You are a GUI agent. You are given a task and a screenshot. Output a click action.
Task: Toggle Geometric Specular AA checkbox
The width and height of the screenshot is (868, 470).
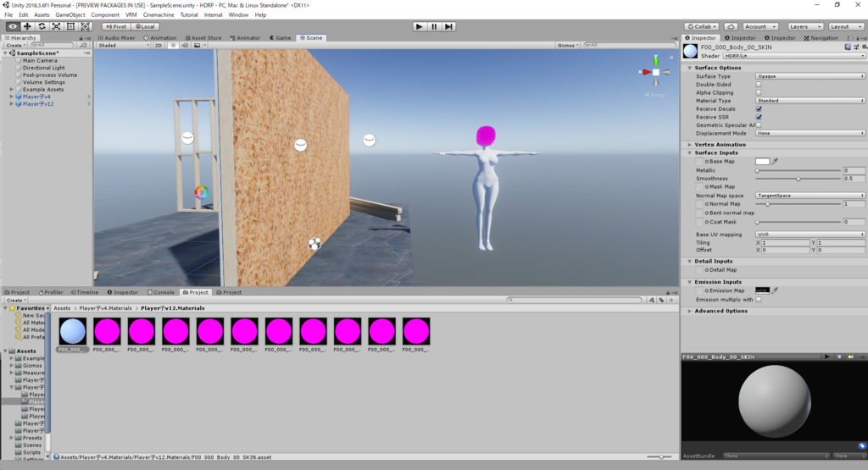759,125
